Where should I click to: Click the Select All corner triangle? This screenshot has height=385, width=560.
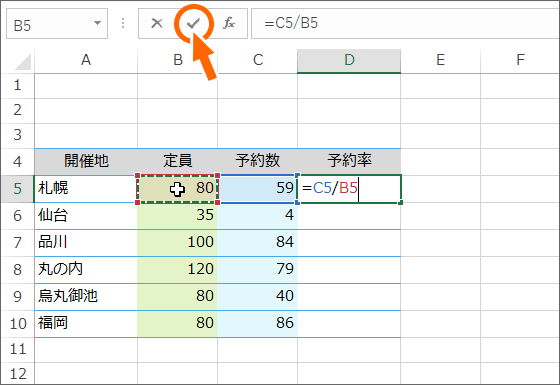[x=22, y=61]
